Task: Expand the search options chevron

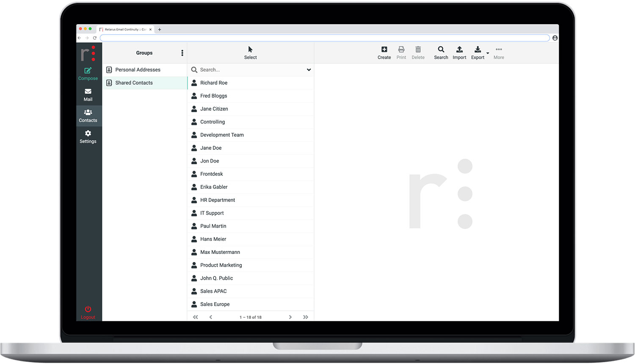Action: click(309, 70)
